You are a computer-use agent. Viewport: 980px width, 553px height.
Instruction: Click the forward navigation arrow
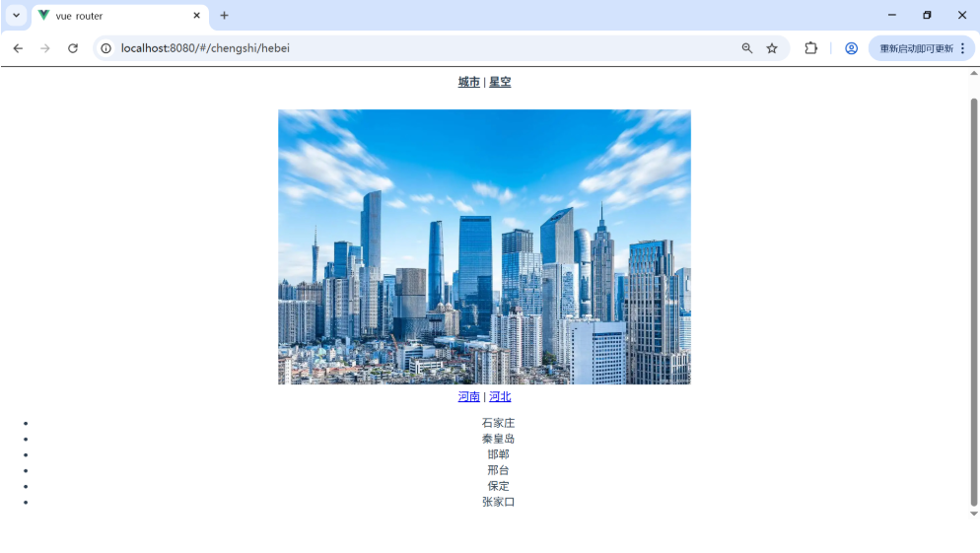coord(45,48)
